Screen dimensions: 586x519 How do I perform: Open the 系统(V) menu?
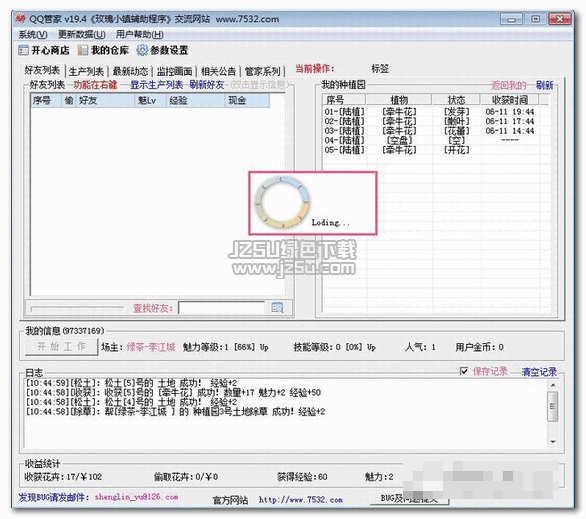point(33,34)
